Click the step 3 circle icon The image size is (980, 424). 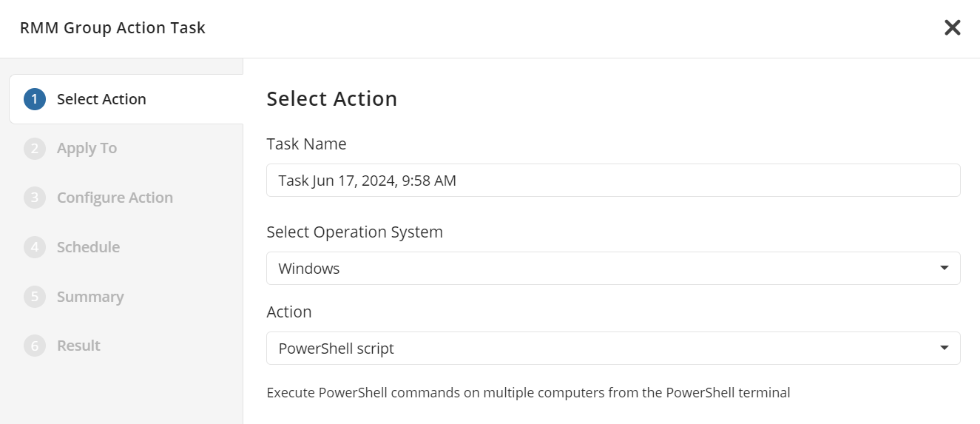pyautogui.click(x=35, y=198)
